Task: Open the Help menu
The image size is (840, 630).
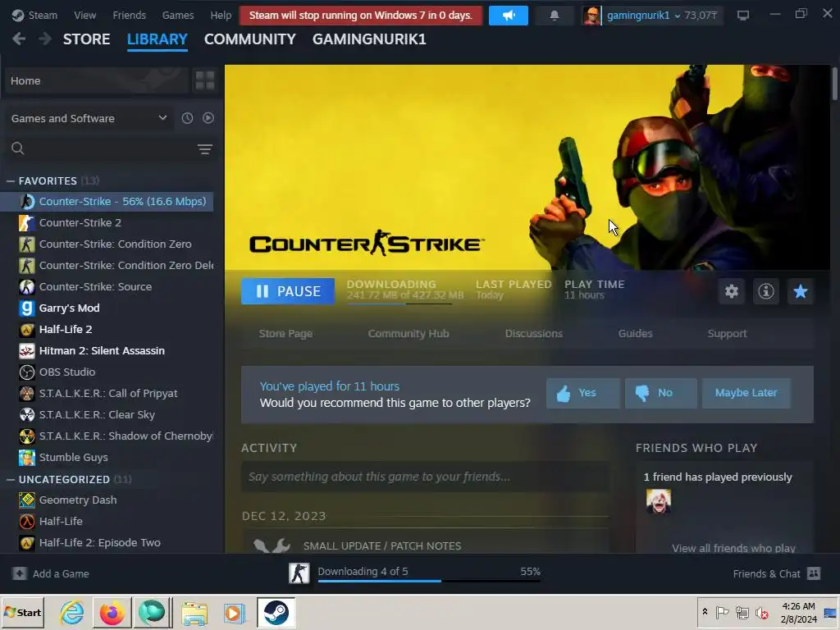Action: coord(221,16)
